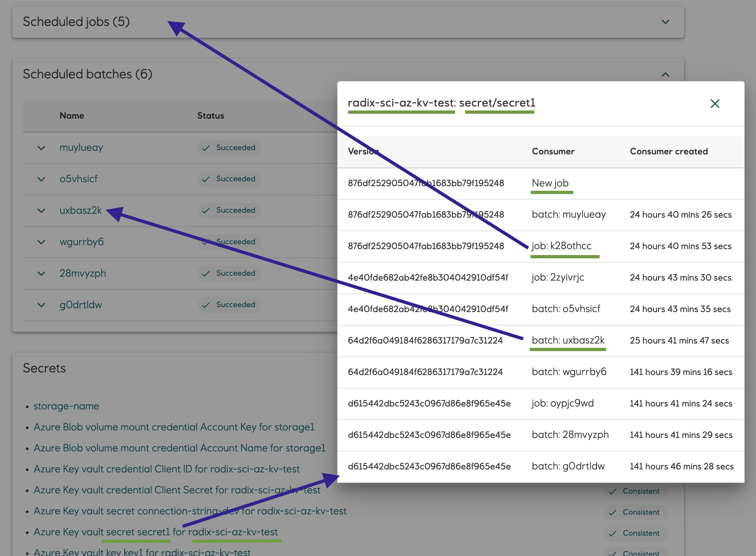Click the Consistent check icon for connection-string-dev
756x556 pixels.
613,512
